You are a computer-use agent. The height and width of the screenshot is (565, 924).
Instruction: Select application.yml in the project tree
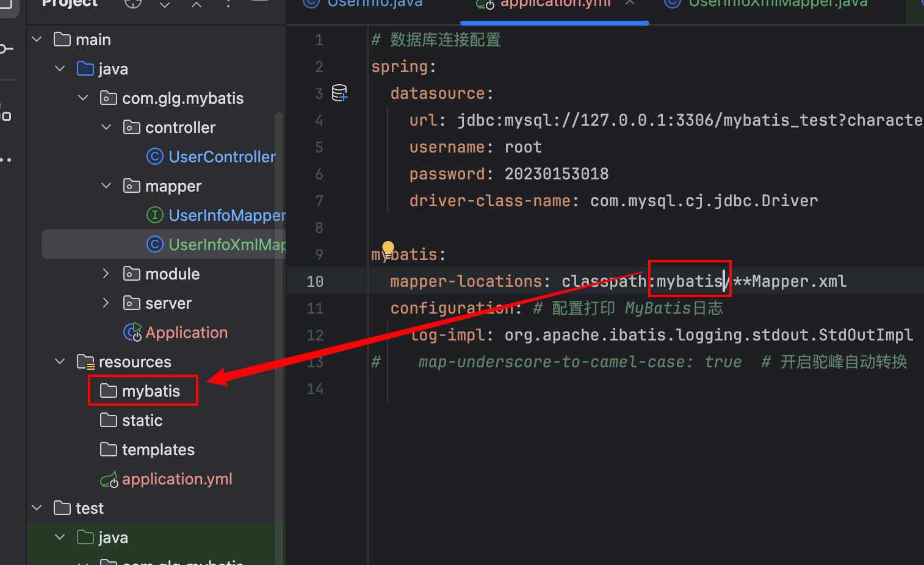(x=178, y=479)
